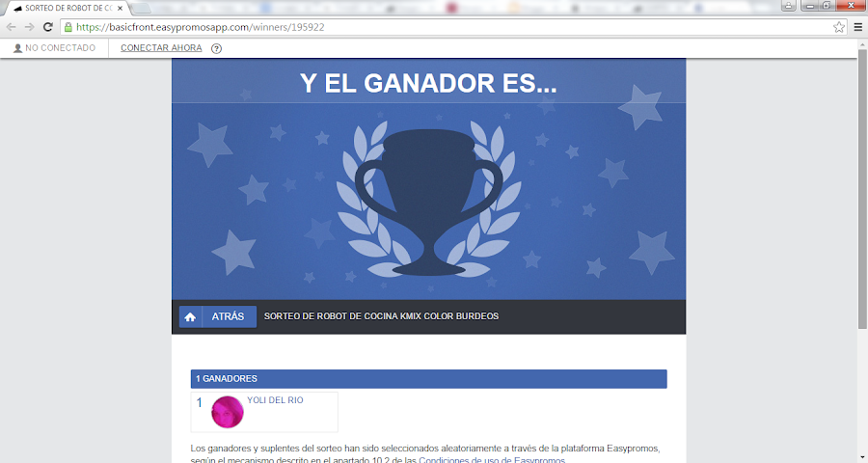Click the vertical page scrollbar thumb
The height and width of the screenshot is (463, 868).
(x=862, y=189)
